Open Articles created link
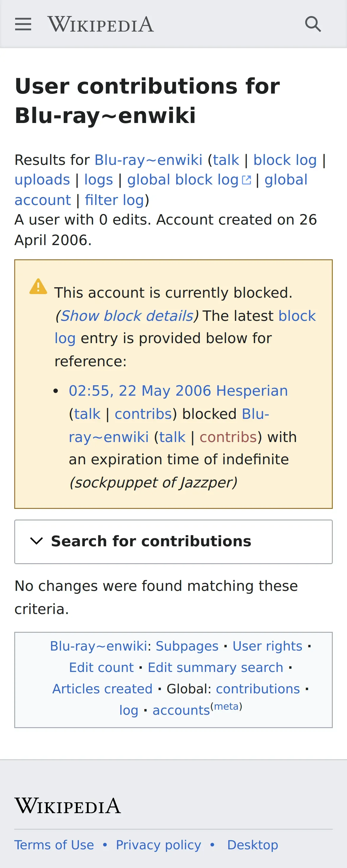 coord(103,689)
